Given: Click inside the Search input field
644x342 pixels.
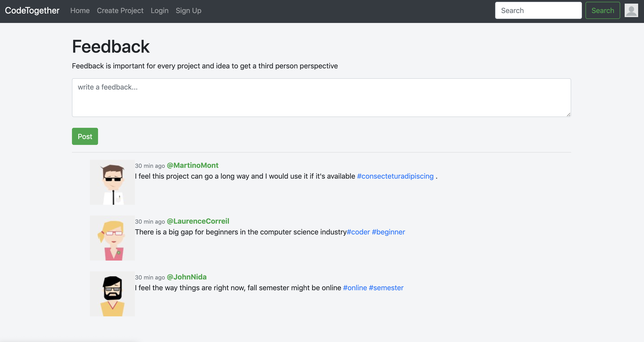Looking at the screenshot, I should (538, 10).
